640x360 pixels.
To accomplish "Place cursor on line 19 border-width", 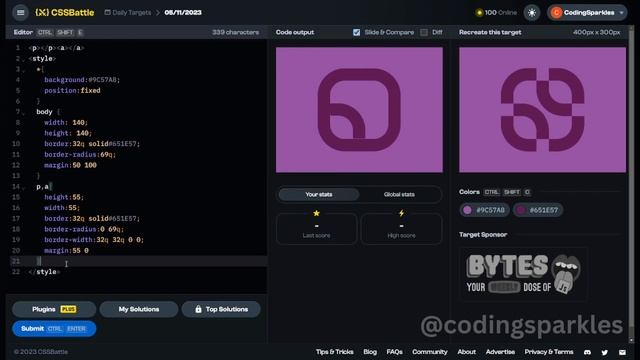I will point(94,240).
